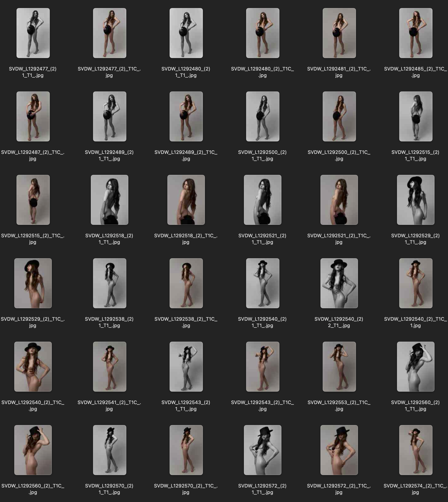Select SVDW_L1292480_(2) 1_T1_.jpg image
Image resolution: width=448 pixels, height=502 pixels.
pyautogui.click(x=186, y=33)
